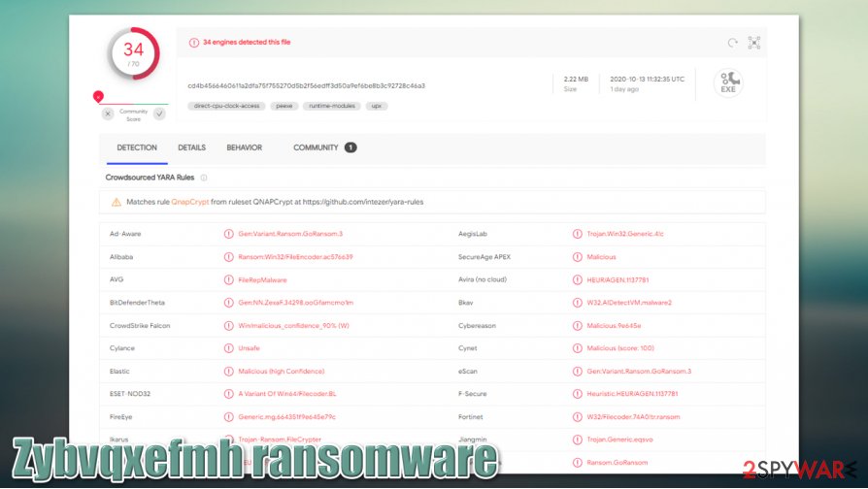Open the QnapCrypt rule link

click(190, 202)
